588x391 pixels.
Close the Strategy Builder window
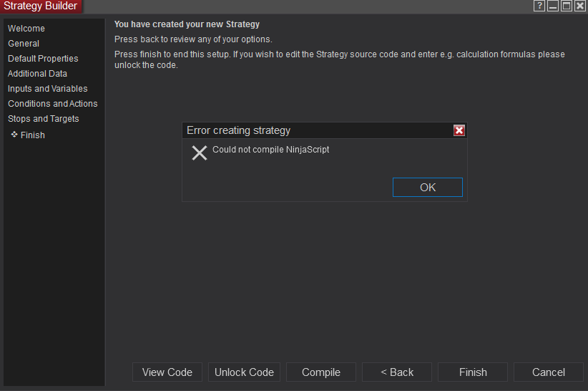(580, 6)
